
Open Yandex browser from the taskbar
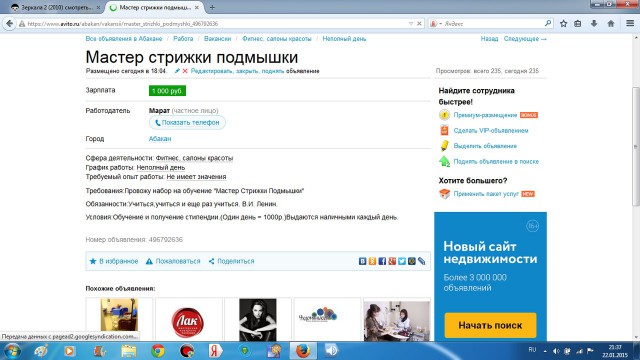(x=215, y=351)
